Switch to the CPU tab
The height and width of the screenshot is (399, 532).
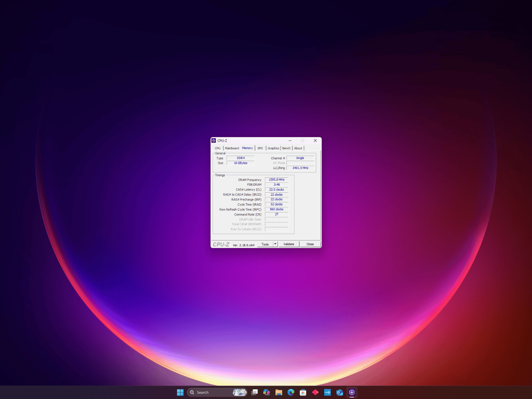[217, 148]
